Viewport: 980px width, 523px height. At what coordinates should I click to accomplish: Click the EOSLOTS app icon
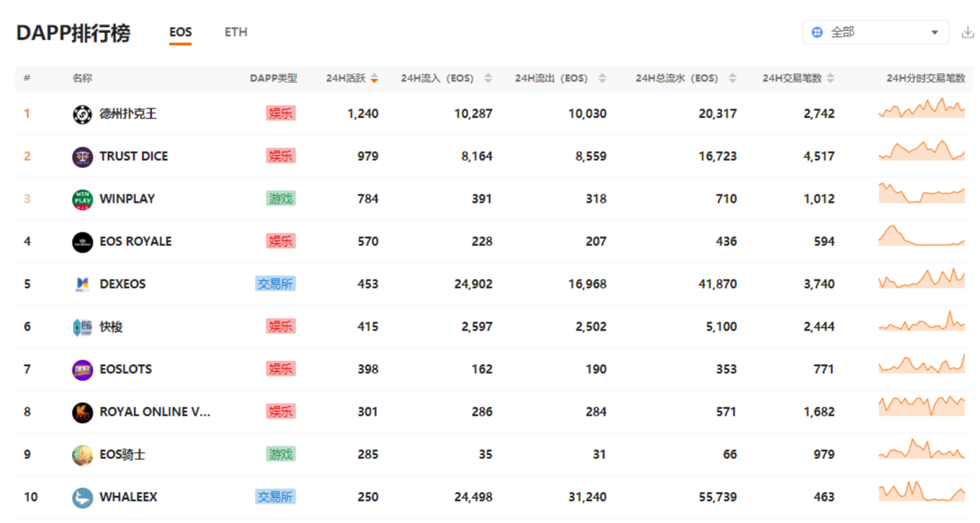click(x=82, y=369)
